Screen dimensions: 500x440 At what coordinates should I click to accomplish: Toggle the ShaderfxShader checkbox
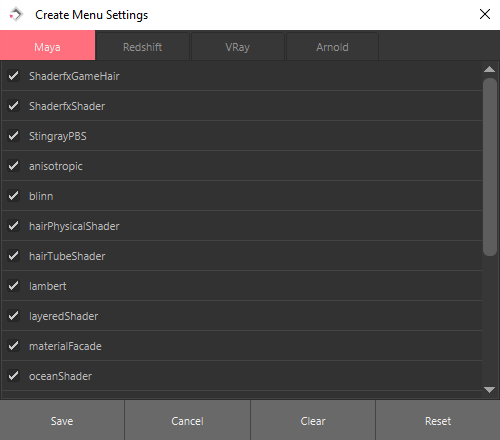pos(14,106)
